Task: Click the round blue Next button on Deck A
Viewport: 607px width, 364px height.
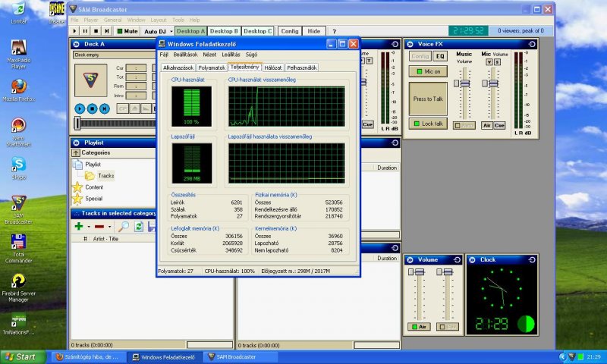Action: click(105, 109)
